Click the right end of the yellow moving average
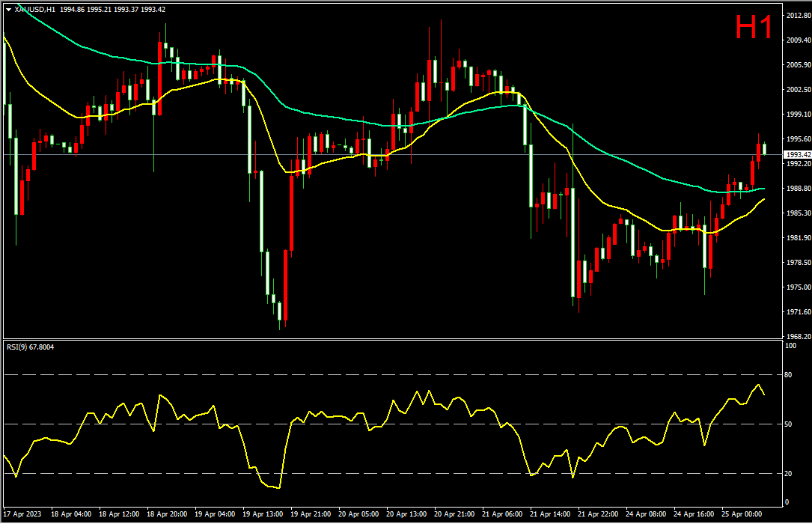 click(x=764, y=199)
